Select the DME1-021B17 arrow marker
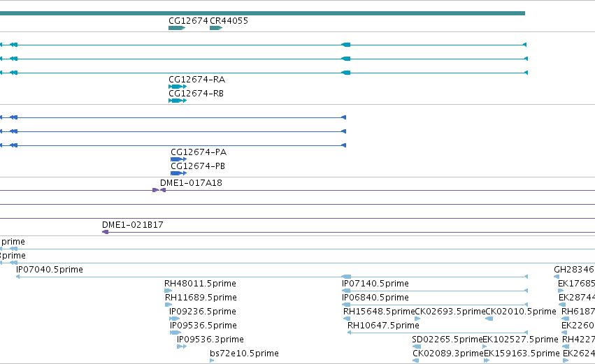Image resolution: width=595 pixels, height=364 pixels. point(106,232)
